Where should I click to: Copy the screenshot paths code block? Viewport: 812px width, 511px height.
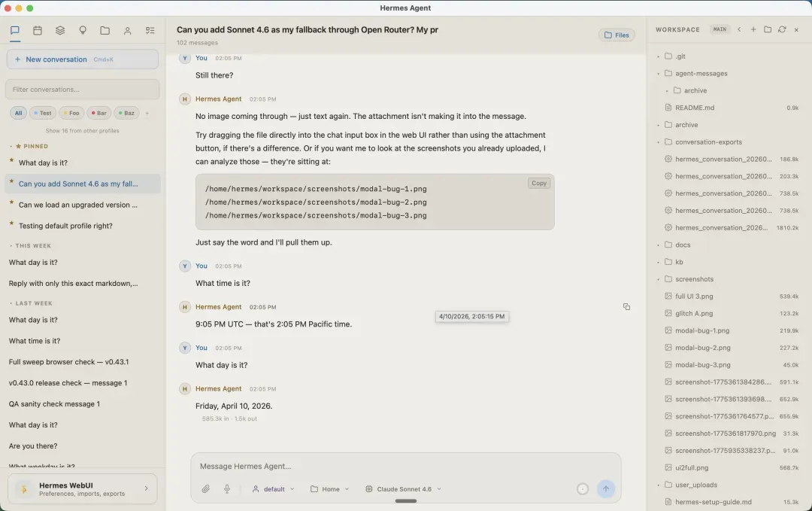(538, 183)
